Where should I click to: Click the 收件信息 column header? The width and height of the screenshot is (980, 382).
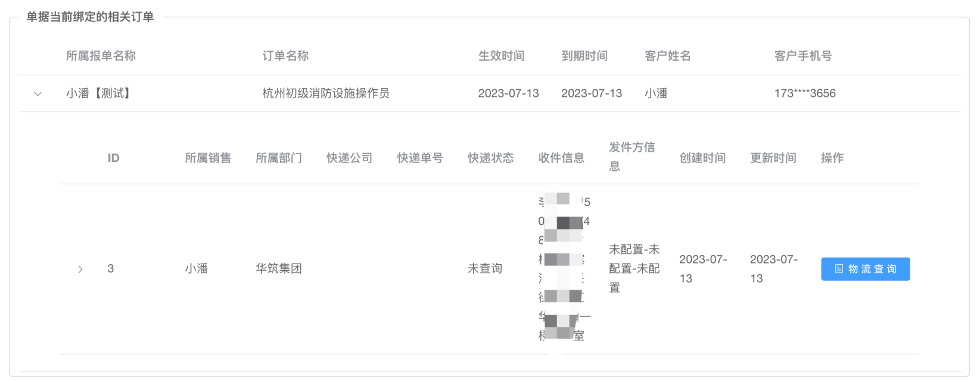(x=561, y=158)
